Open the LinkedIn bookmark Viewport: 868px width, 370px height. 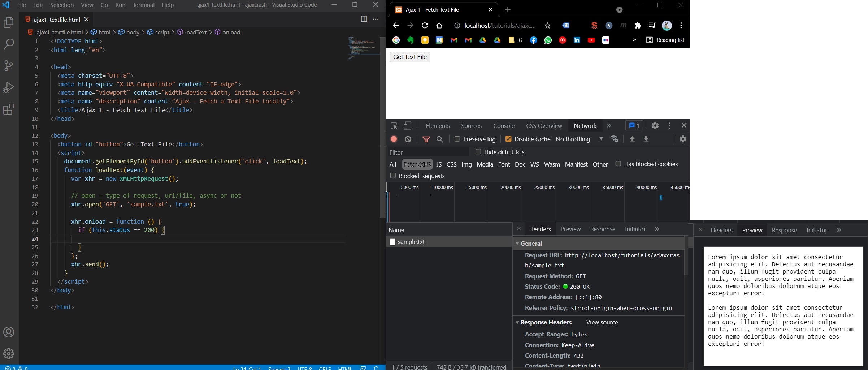[x=577, y=40]
